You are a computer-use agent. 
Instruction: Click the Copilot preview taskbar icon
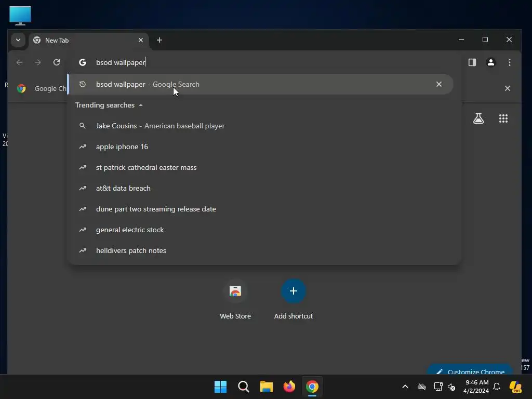(515, 387)
